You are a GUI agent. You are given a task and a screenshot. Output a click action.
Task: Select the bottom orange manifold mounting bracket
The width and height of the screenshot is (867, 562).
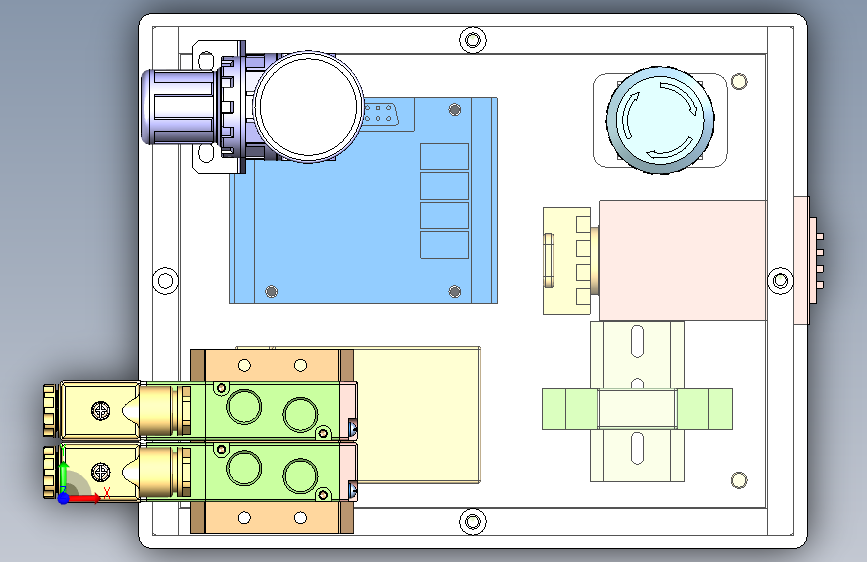(x=271, y=518)
